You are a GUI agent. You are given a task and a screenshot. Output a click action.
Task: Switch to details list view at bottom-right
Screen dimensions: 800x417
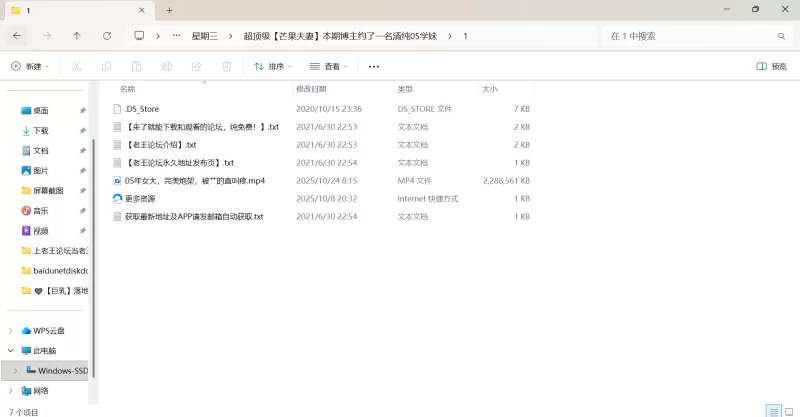pyautogui.click(x=773, y=411)
